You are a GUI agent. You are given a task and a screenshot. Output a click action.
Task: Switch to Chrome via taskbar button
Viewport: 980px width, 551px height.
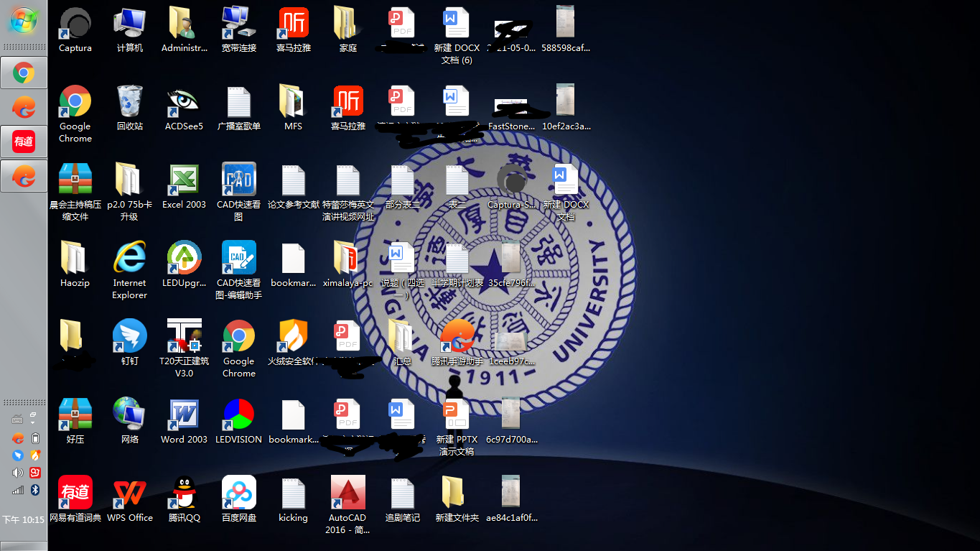tap(24, 73)
